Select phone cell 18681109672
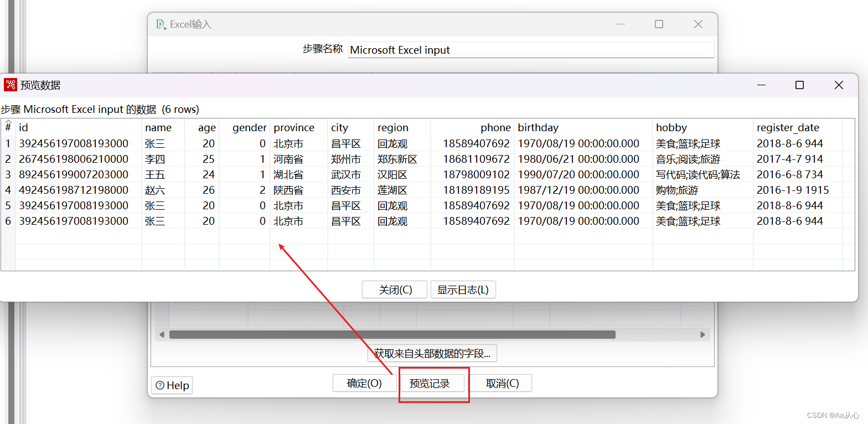This screenshot has height=424, width=868. pos(472,159)
